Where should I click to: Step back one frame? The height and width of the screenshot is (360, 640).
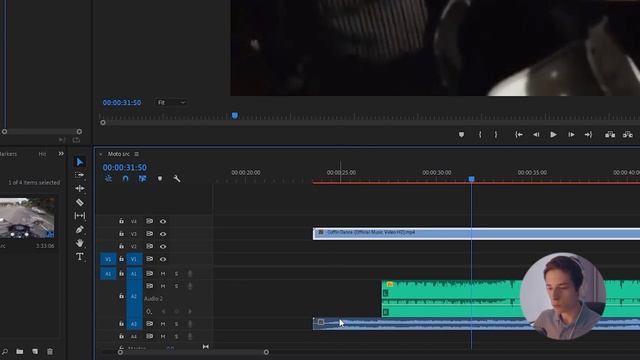coord(536,134)
